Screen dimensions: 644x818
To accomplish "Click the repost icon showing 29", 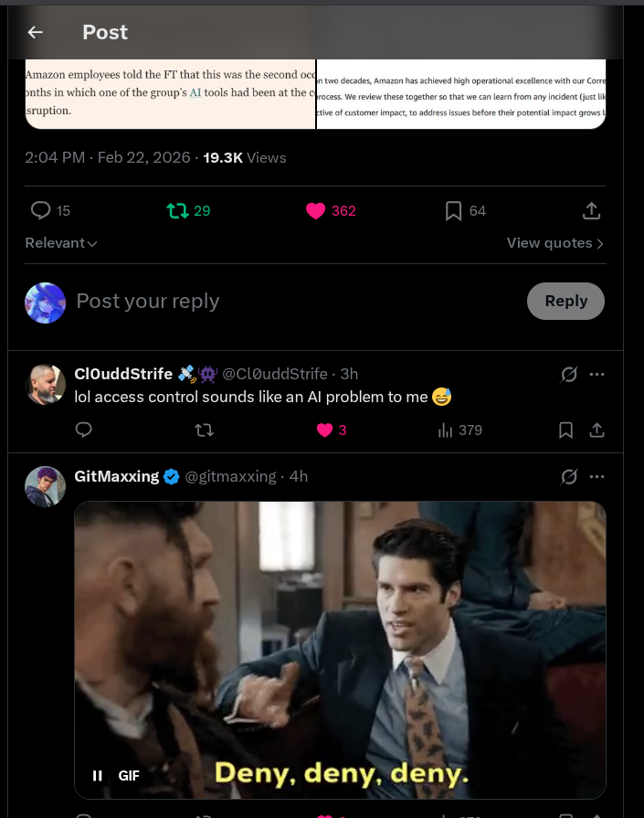I will 177,211.
